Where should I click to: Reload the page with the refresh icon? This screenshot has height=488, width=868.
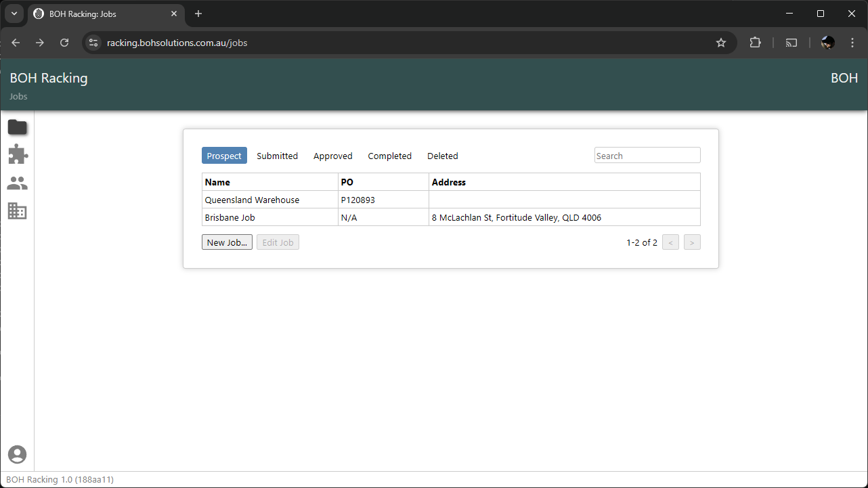(x=64, y=42)
